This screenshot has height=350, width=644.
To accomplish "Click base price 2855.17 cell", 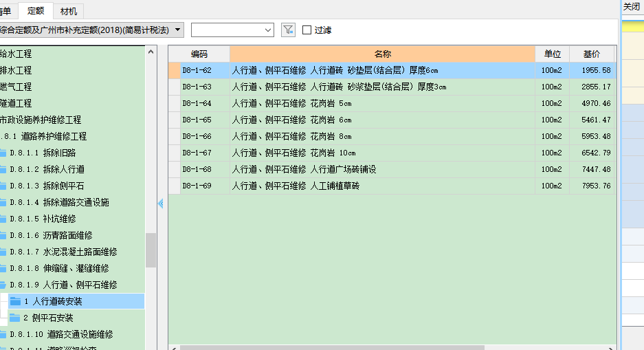I will point(593,87).
